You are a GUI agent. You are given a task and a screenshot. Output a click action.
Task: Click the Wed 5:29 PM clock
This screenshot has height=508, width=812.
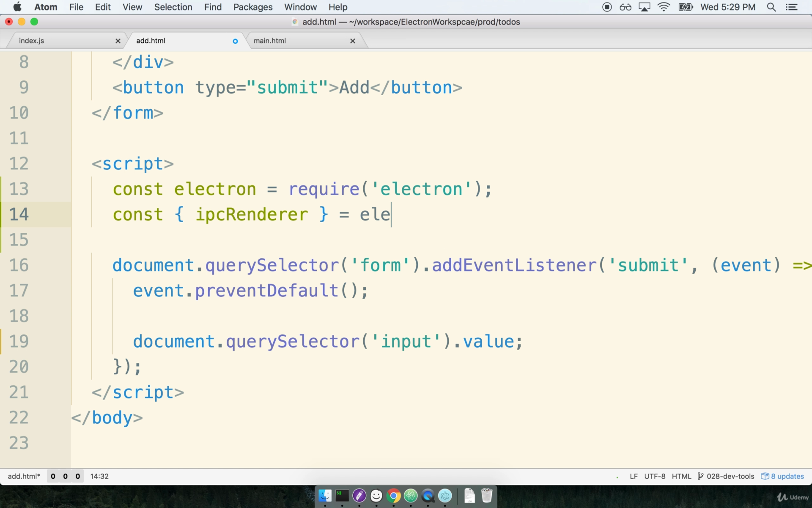click(x=728, y=7)
